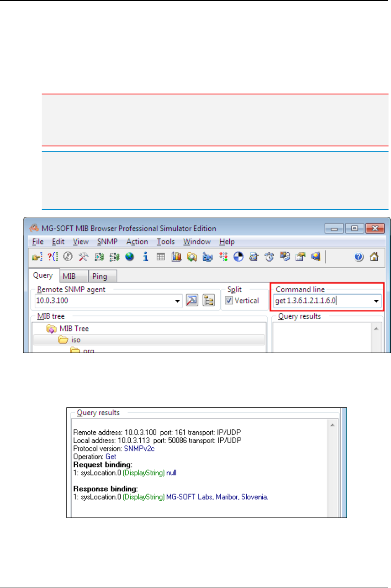Open the table view grid icon
The image size is (391, 588).
point(161,257)
